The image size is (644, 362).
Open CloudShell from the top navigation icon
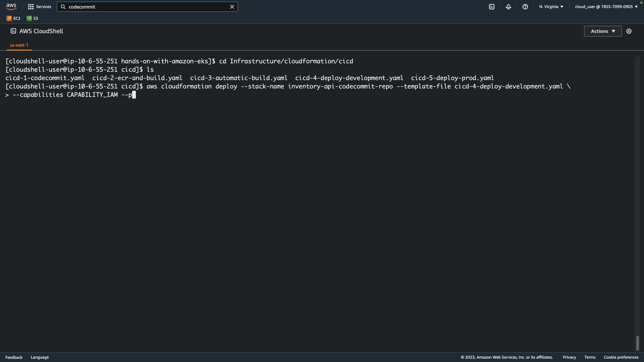pos(492,7)
